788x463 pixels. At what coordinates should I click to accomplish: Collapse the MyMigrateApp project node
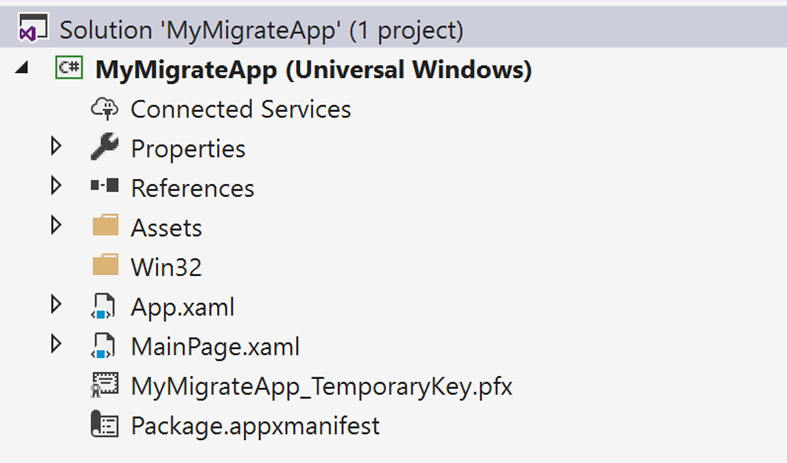point(22,70)
